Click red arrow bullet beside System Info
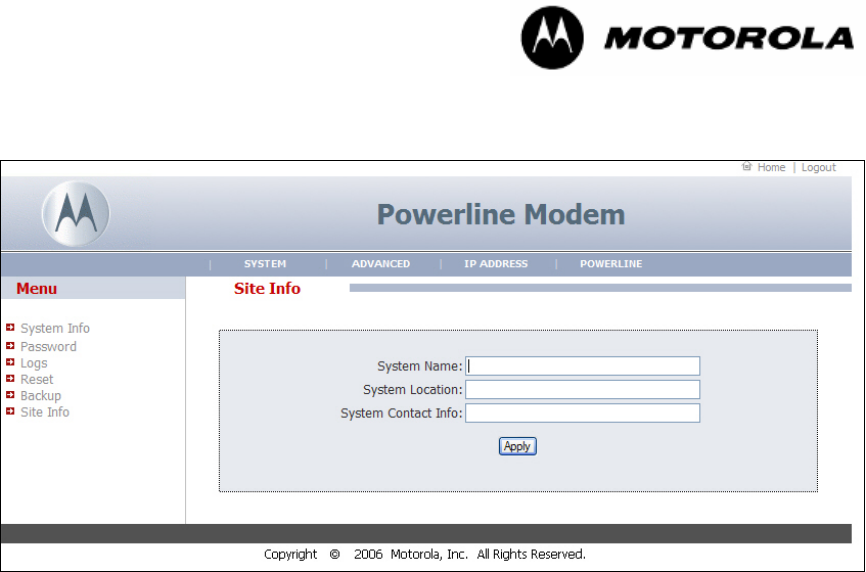This screenshot has height=572, width=866. click(10, 328)
